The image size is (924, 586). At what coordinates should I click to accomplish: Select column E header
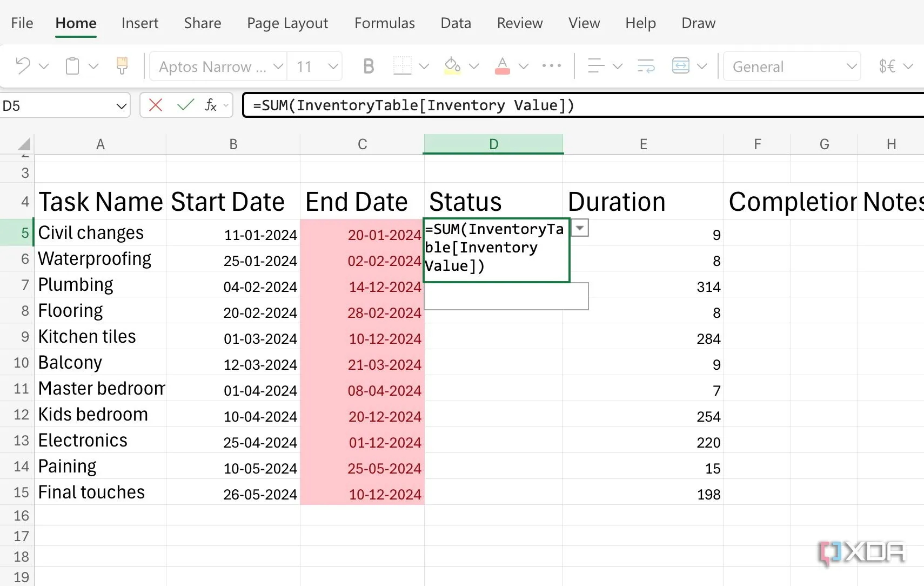pos(643,144)
